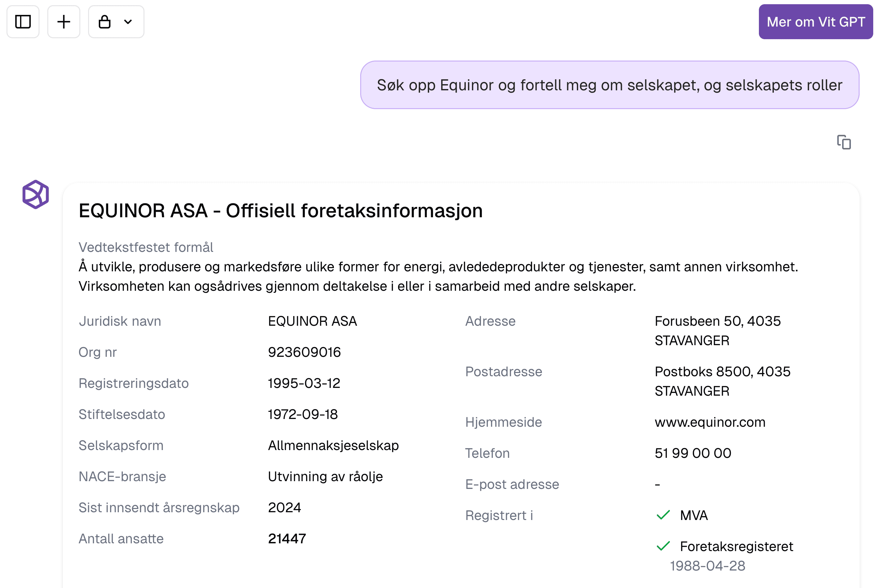Image resolution: width=881 pixels, height=588 pixels.
Task: Click the 'Mer om Vit GPT' button
Action: (x=816, y=22)
